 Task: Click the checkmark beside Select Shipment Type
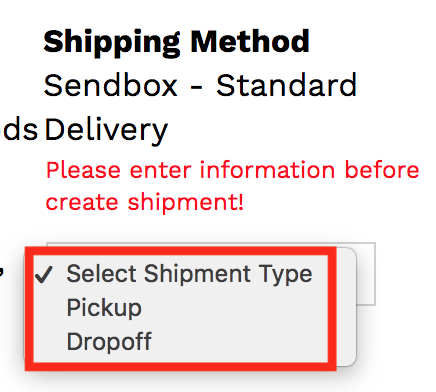pyautogui.click(x=44, y=275)
